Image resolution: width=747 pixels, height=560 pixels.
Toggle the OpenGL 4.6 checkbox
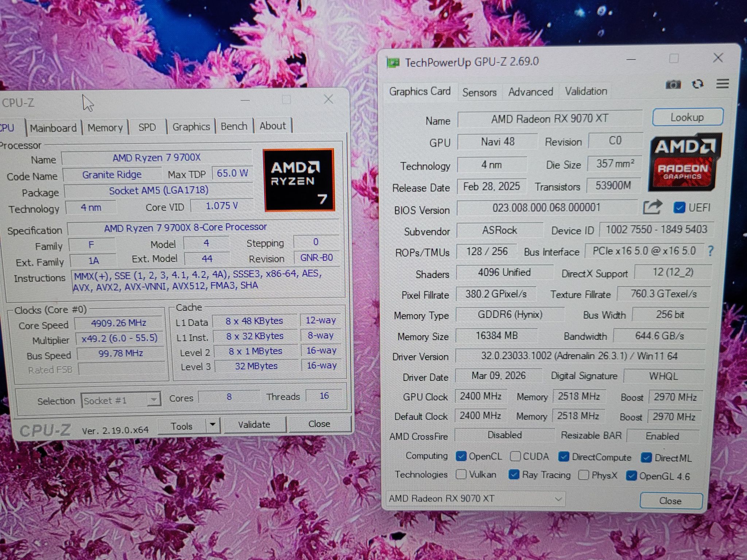(x=631, y=476)
